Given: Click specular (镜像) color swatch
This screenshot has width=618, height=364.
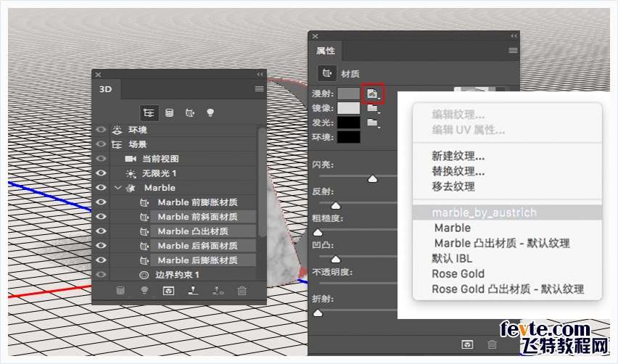Looking at the screenshot, I should (x=349, y=108).
